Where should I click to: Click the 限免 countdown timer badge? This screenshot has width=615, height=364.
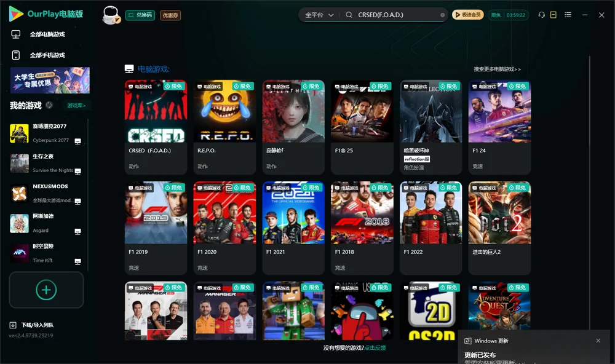pos(508,15)
